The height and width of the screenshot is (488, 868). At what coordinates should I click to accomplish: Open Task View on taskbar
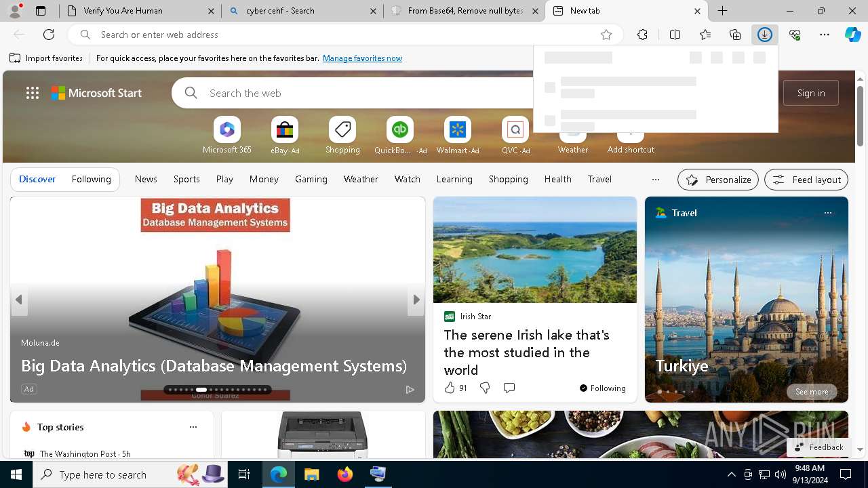coord(244,474)
